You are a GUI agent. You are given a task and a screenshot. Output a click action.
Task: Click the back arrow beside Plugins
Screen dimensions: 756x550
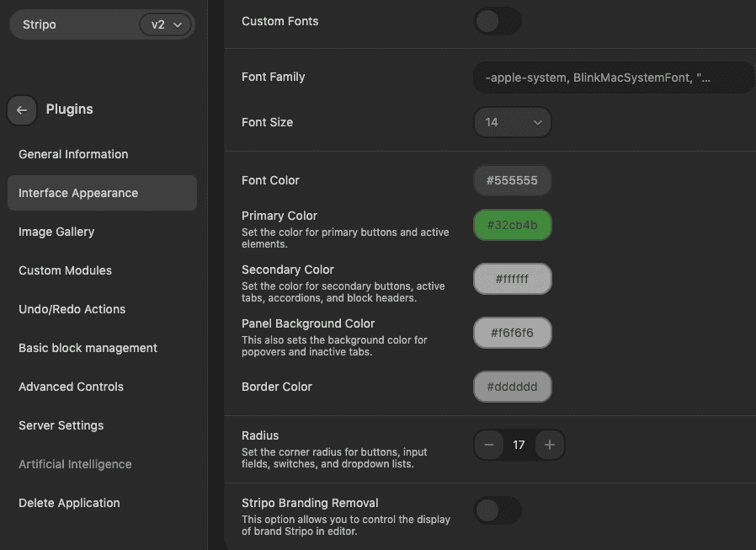click(x=22, y=109)
